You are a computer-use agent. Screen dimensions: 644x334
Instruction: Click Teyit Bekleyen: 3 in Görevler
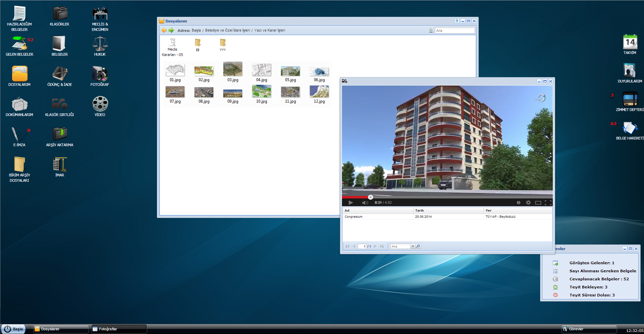click(x=588, y=287)
